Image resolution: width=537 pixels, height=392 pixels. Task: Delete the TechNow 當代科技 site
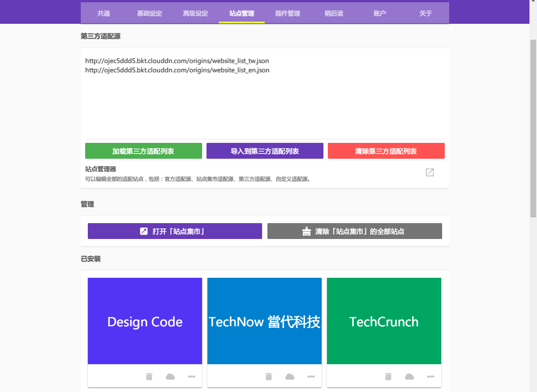(x=269, y=377)
